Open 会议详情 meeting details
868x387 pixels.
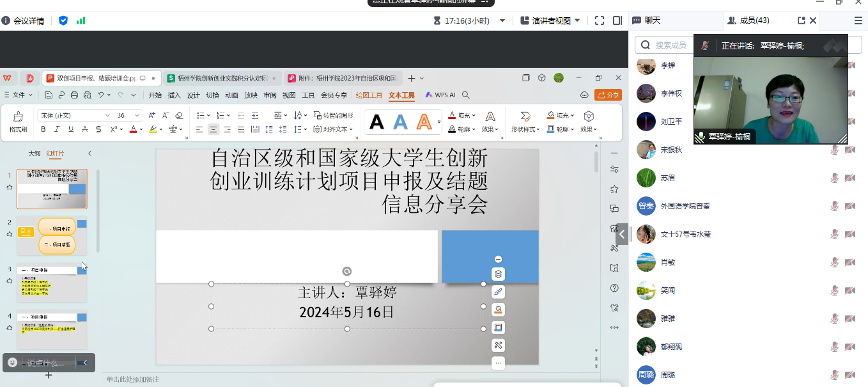point(23,20)
